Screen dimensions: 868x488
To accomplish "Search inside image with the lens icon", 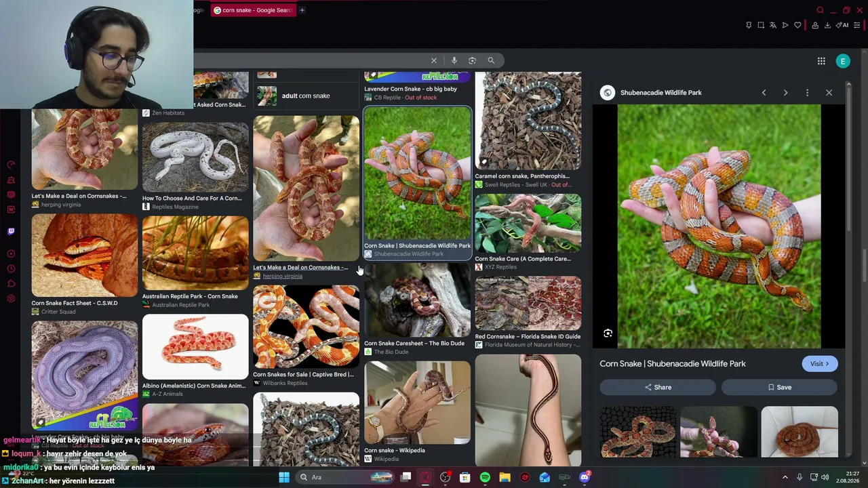I will click(608, 333).
